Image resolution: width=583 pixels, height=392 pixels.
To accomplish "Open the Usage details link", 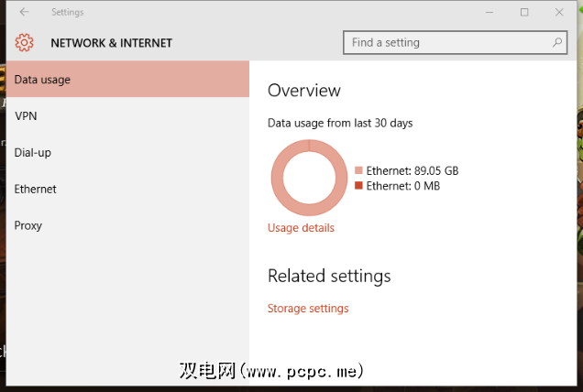I will pyautogui.click(x=301, y=228).
